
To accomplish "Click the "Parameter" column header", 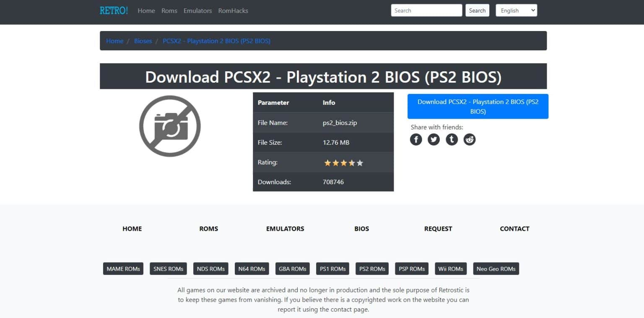I will click(273, 102).
